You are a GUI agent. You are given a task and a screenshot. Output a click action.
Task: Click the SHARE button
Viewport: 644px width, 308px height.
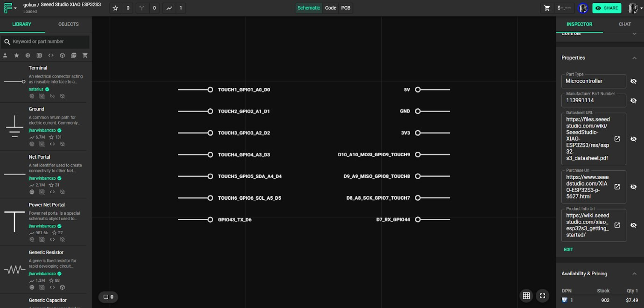point(607,8)
